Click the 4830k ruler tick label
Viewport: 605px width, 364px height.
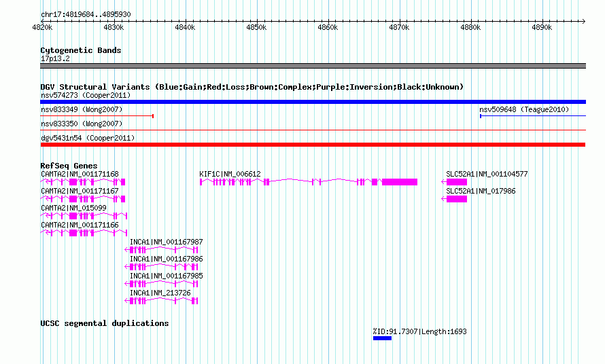coord(114,27)
